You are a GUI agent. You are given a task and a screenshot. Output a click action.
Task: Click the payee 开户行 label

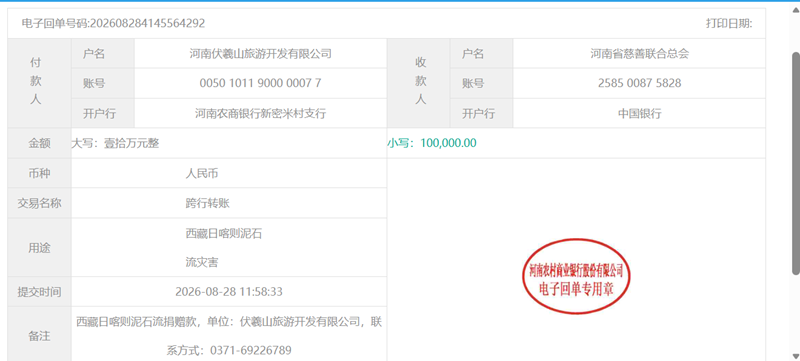pos(479,113)
